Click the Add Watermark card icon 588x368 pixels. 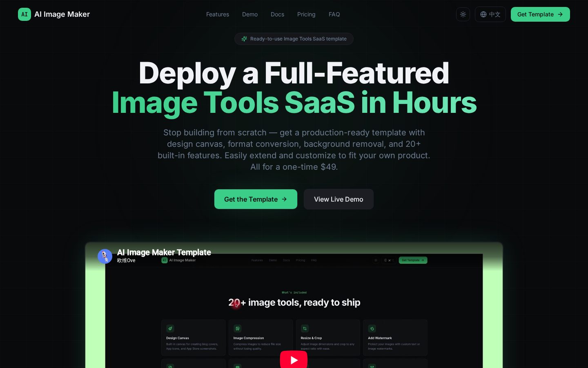pos(372,328)
